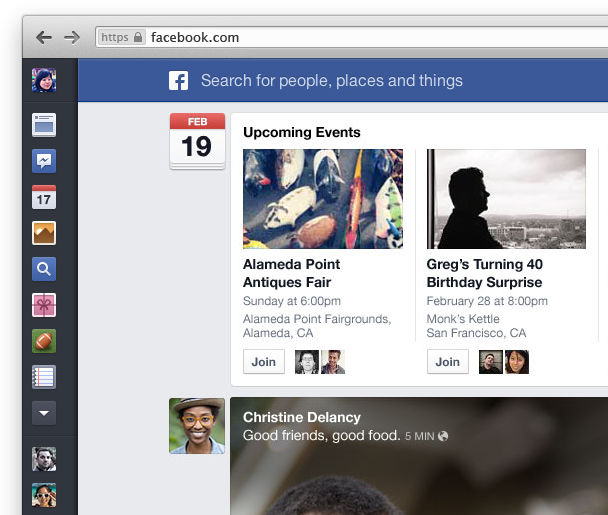The height and width of the screenshot is (515, 608).
Task: Join the Alameda Point Antiques Fair
Action: pos(263,362)
